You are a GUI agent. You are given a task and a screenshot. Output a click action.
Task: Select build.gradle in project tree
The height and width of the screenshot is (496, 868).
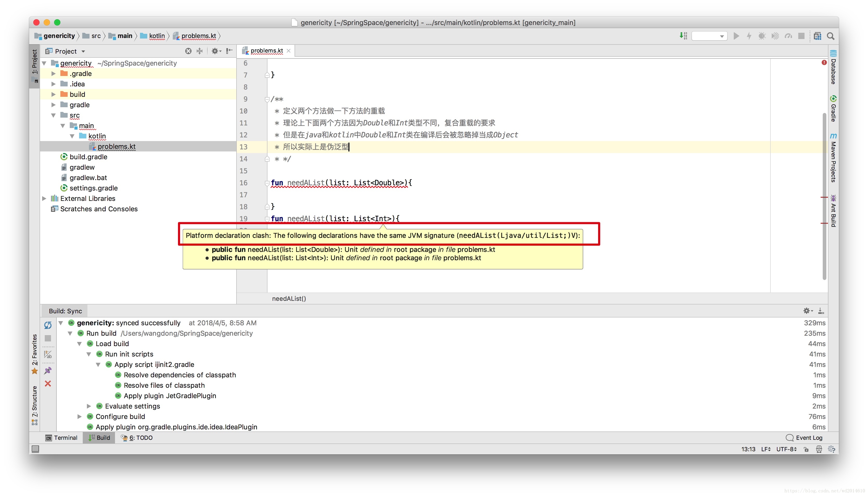click(x=88, y=157)
